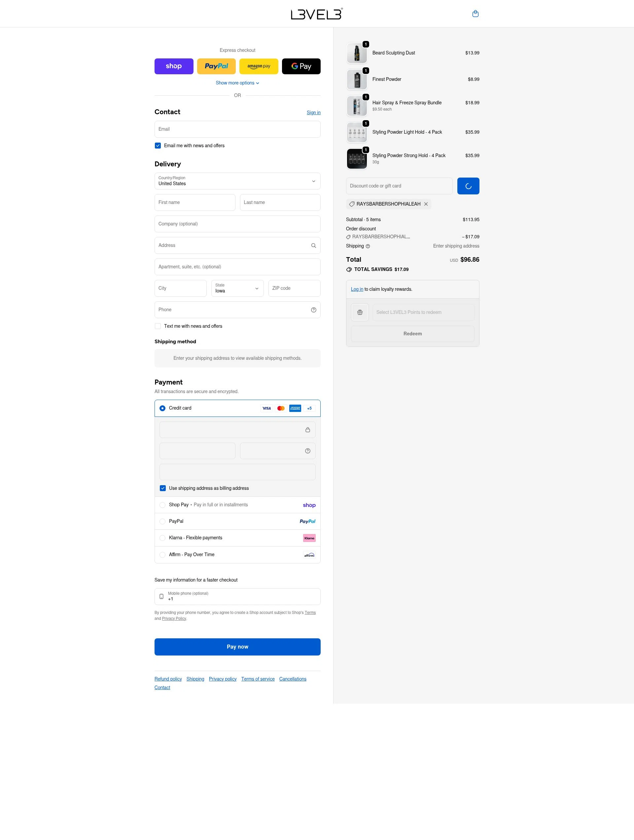
Task: Open the cart bag icon in header
Action: [475, 13]
